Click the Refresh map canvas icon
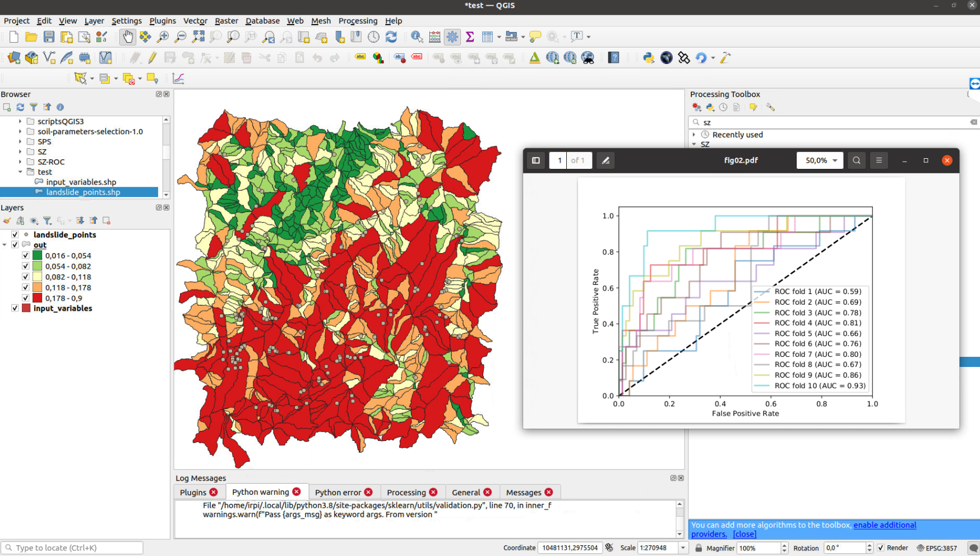This screenshot has height=556, width=980. 391,37
